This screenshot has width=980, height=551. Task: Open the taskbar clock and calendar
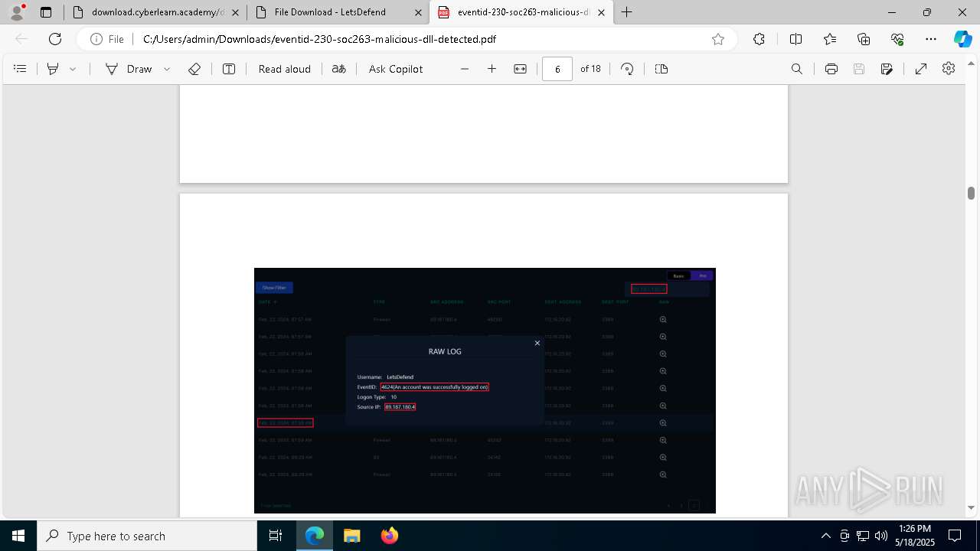(915, 536)
